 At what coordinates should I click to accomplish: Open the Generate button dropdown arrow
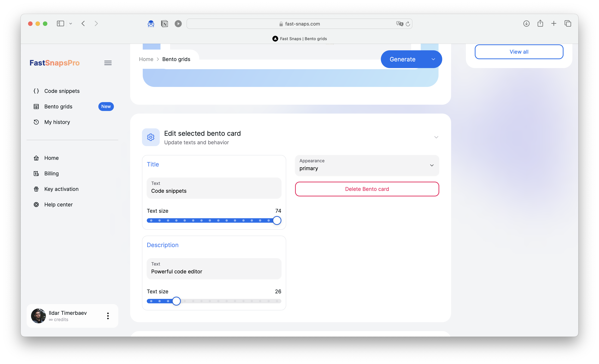coord(433,59)
